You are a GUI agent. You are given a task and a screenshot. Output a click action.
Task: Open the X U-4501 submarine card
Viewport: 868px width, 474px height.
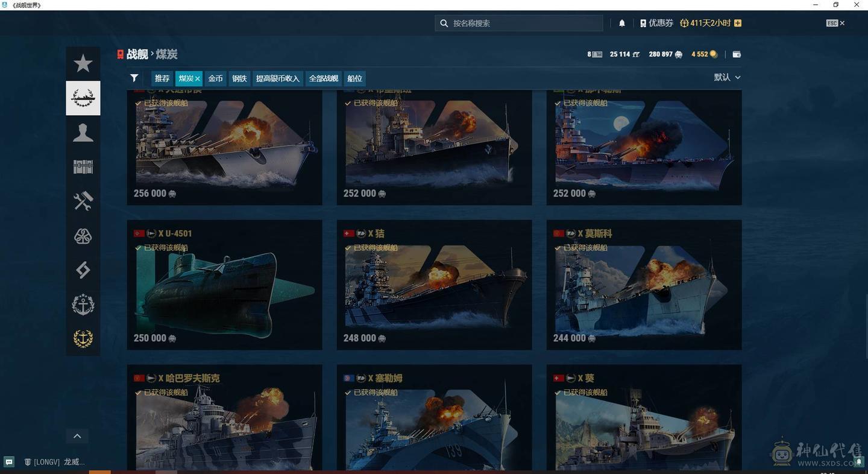tap(224, 285)
